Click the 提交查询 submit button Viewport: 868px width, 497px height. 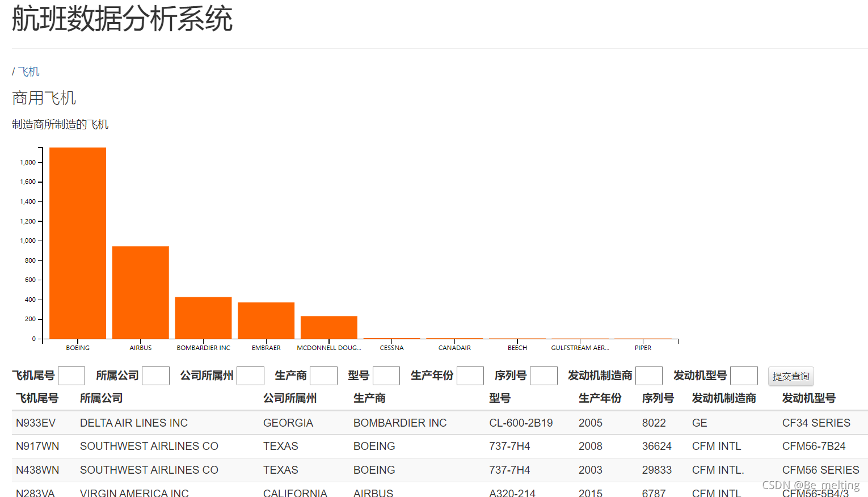point(791,376)
